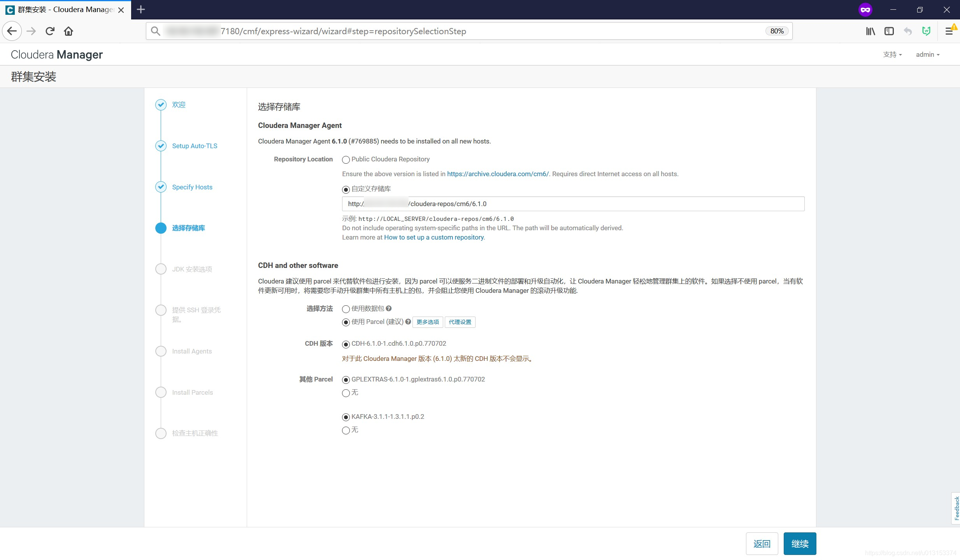960x560 pixels.
Task: Select Public Cloudera Repository radio button
Action: pyautogui.click(x=346, y=160)
